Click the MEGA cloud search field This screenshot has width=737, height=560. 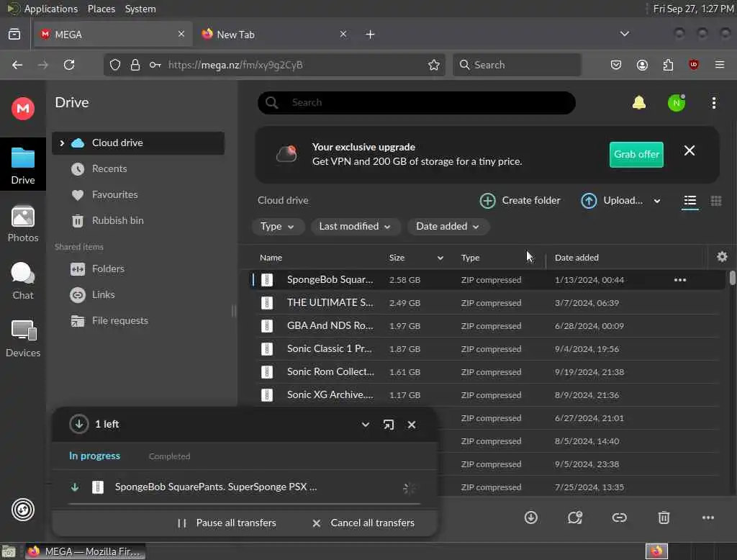(x=417, y=102)
